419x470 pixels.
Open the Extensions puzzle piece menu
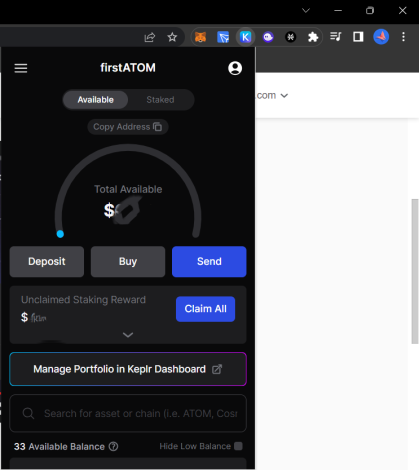pyautogui.click(x=313, y=37)
